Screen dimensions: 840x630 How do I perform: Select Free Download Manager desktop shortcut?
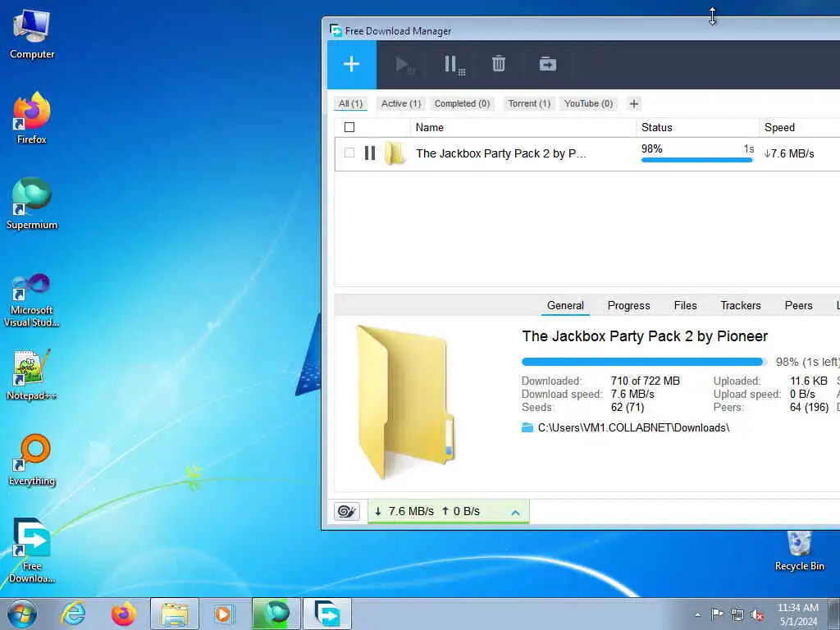tap(32, 550)
